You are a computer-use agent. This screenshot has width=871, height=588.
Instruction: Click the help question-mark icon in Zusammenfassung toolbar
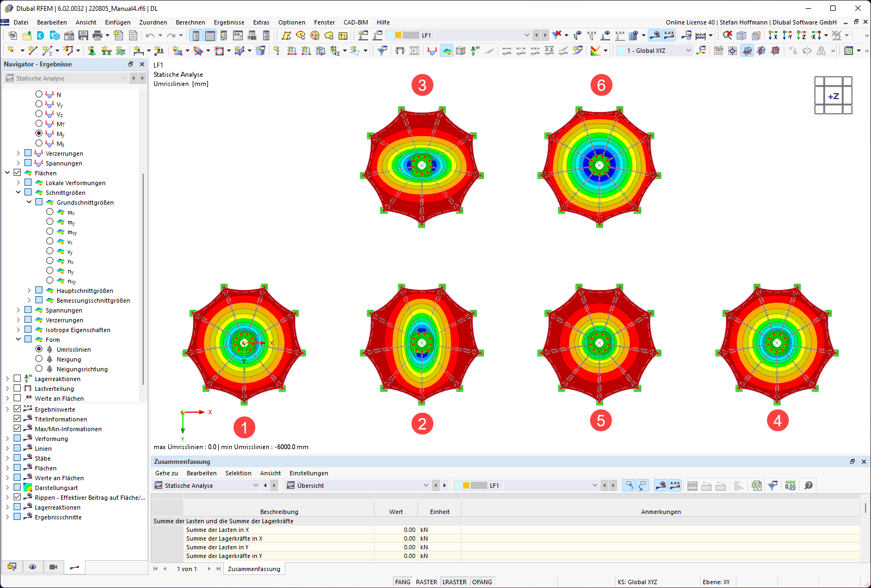809,486
